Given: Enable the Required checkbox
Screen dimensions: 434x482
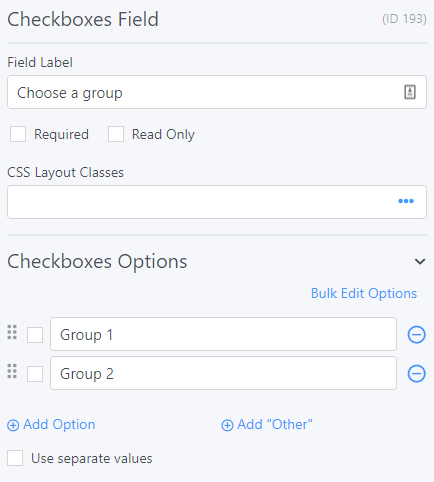Looking at the screenshot, I should [18, 134].
